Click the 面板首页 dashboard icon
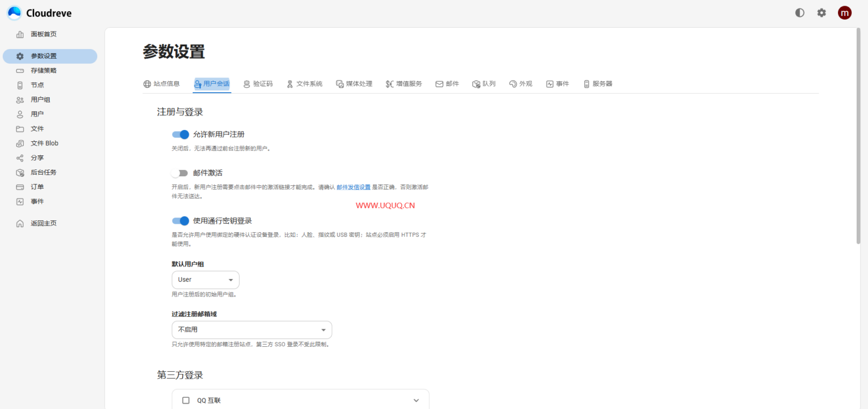Image resolution: width=868 pixels, height=409 pixels. [20, 34]
